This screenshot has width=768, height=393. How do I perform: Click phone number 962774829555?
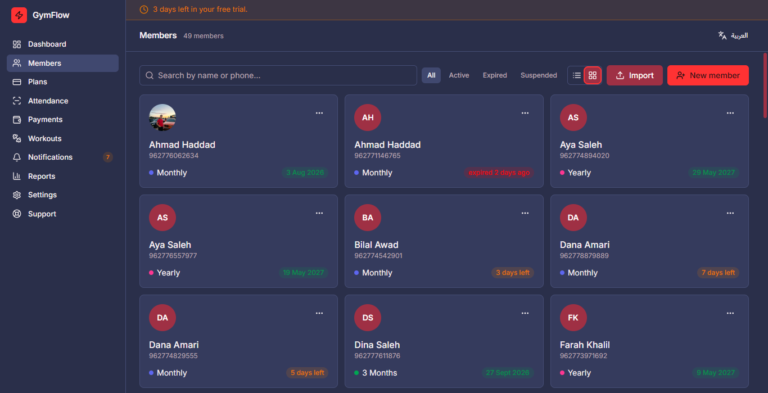pos(173,356)
